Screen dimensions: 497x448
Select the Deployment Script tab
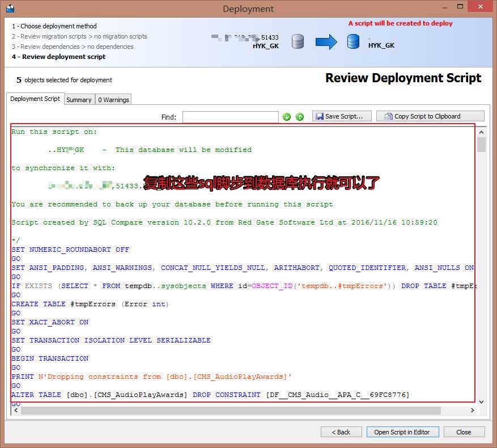pos(35,99)
